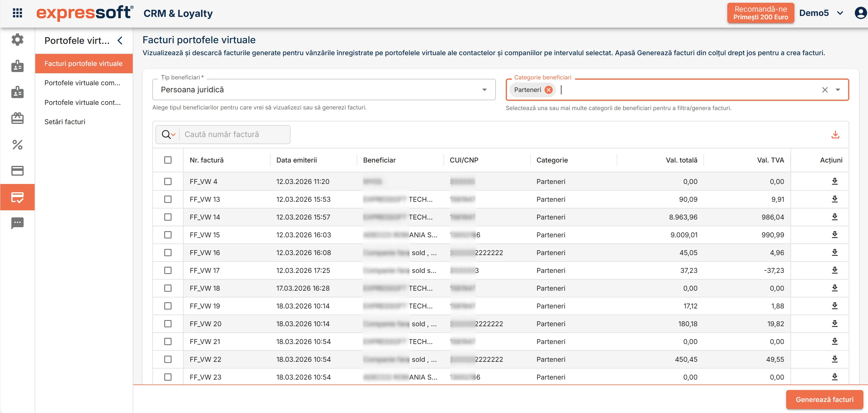Open Portofele virtuale contacte menu item
The width and height of the screenshot is (868, 413).
click(x=84, y=102)
